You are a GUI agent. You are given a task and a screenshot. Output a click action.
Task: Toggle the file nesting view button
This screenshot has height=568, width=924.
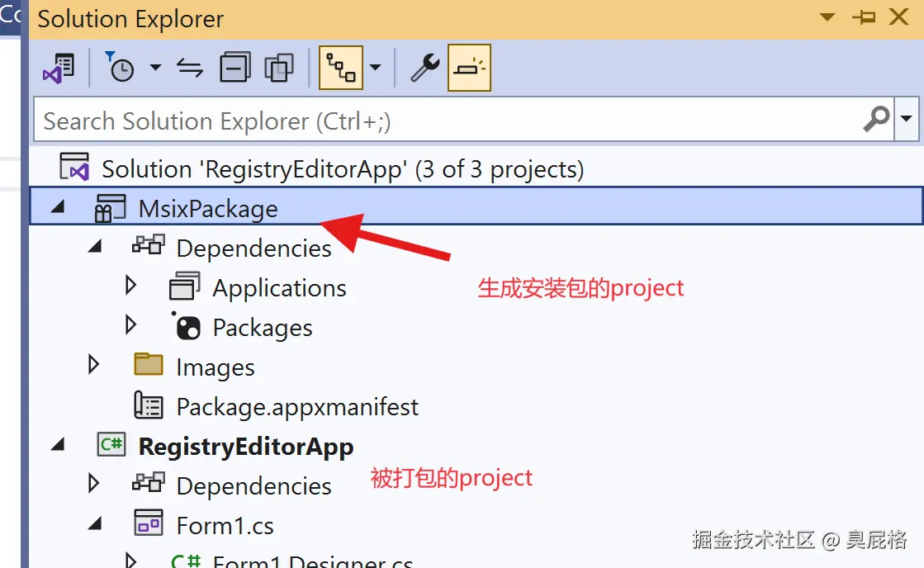tap(340, 68)
